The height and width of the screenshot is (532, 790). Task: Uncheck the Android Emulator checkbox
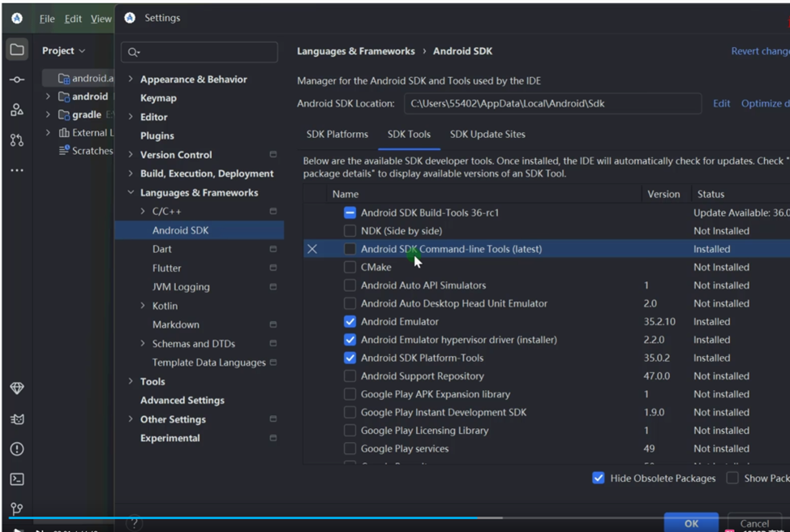tap(350, 321)
